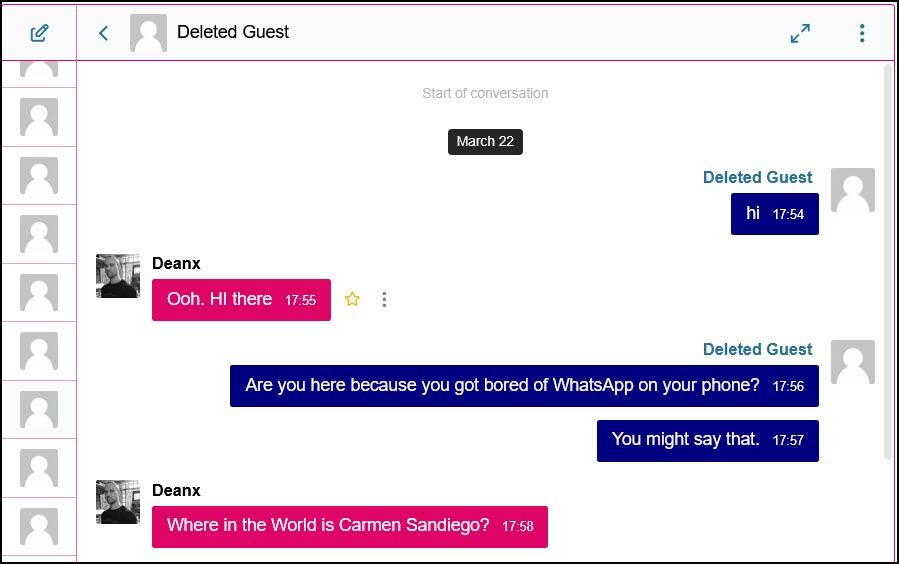Image resolution: width=899 pixels, height=564 pixels.
Task: Star the "Ooh. HI there" message
Action: click(x=352, y=299)
